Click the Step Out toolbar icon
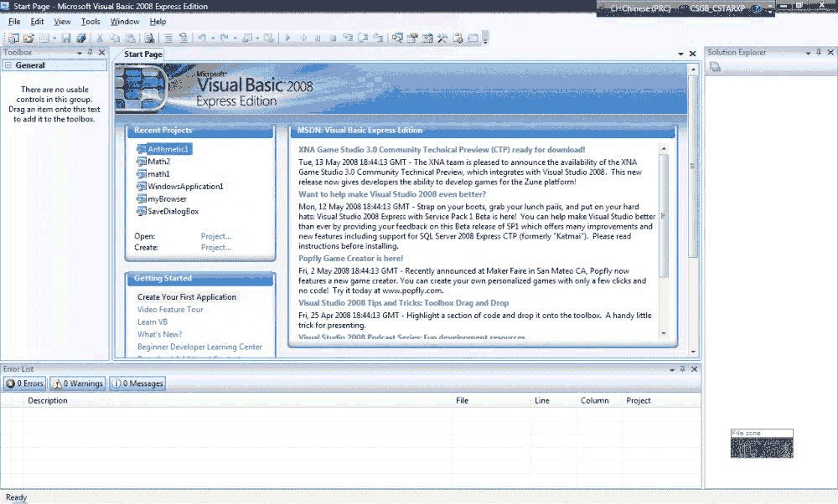838x504 pixels. [379, 38]
